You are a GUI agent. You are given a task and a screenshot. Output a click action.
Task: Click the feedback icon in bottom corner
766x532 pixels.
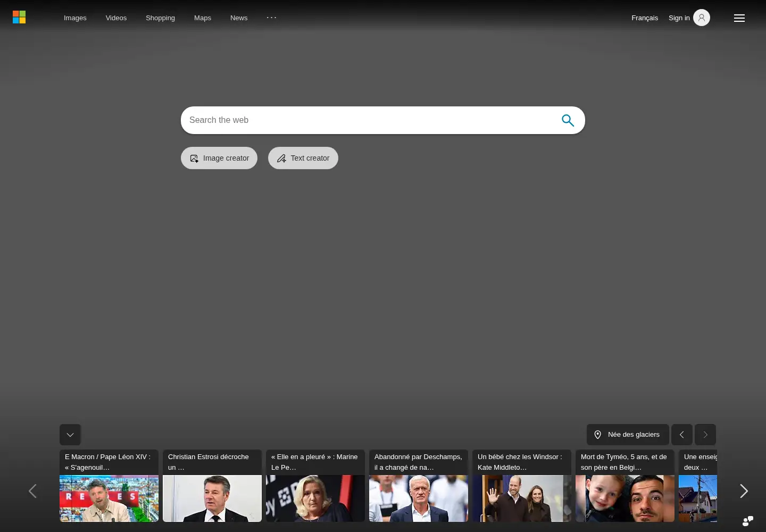[x=748, y=521]
